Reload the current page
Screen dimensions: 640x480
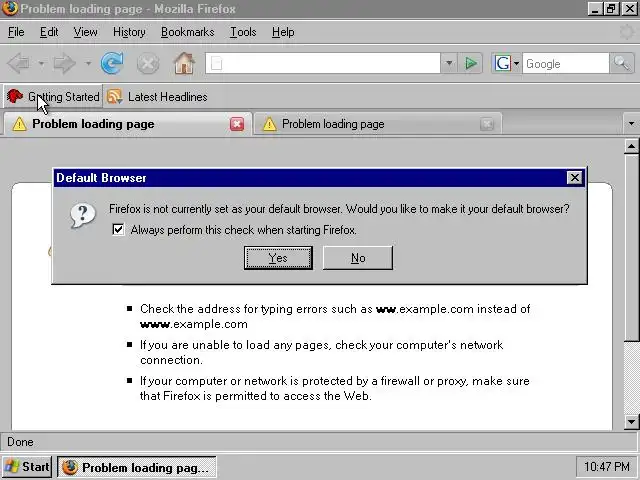pyautogui.click(x=112, y=63)
